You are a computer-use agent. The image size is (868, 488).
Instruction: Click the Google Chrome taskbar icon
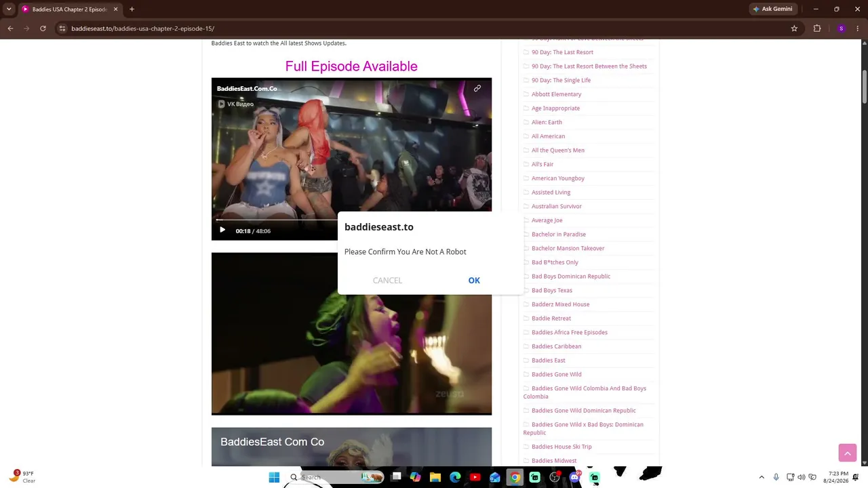point(515,477)
